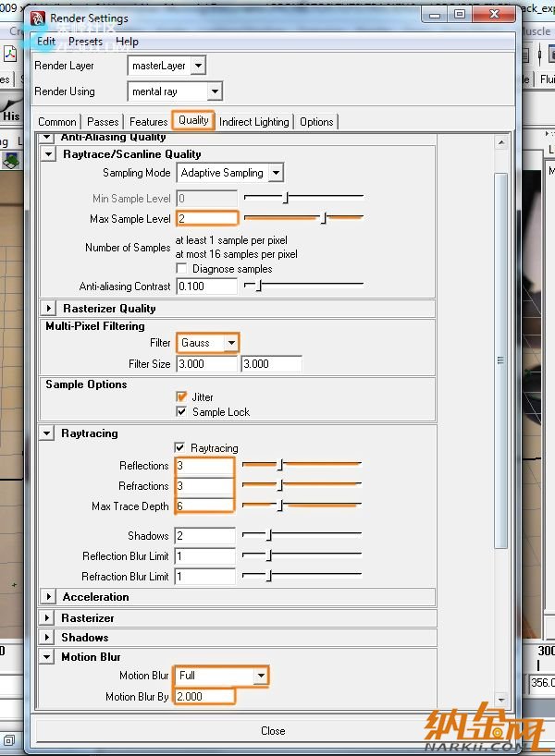Viewport: 555px width, 756px height.
Task: Enable the Diagnose samples checkbox
Action: click(181, 269)
